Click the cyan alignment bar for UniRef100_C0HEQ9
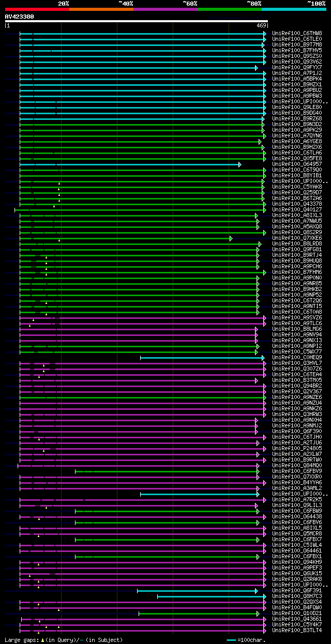The height and width of the screenshot is (644, 331). (x=203, y=358)
